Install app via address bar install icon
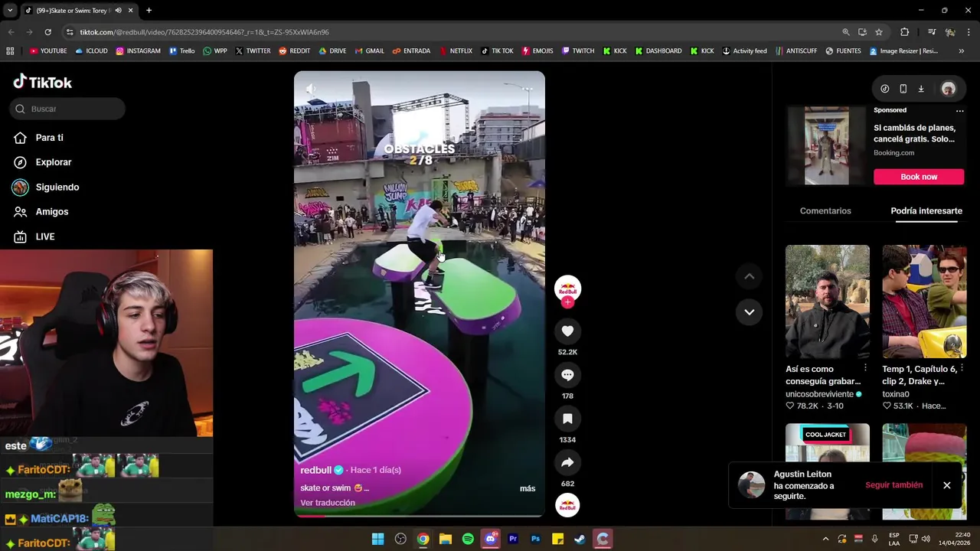Image resolution: width=980 pixels, height=551 pixels. click(862, 32)
